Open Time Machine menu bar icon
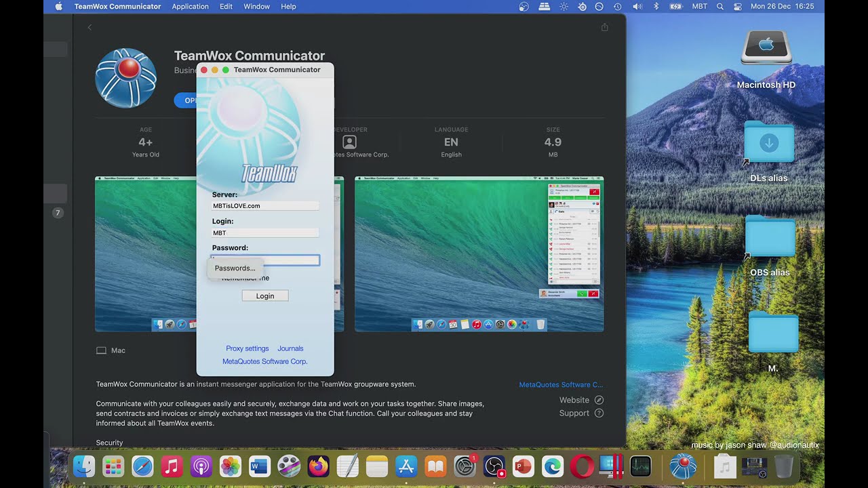The width and height of the screenshot is (868, 488). pos(617,6)
